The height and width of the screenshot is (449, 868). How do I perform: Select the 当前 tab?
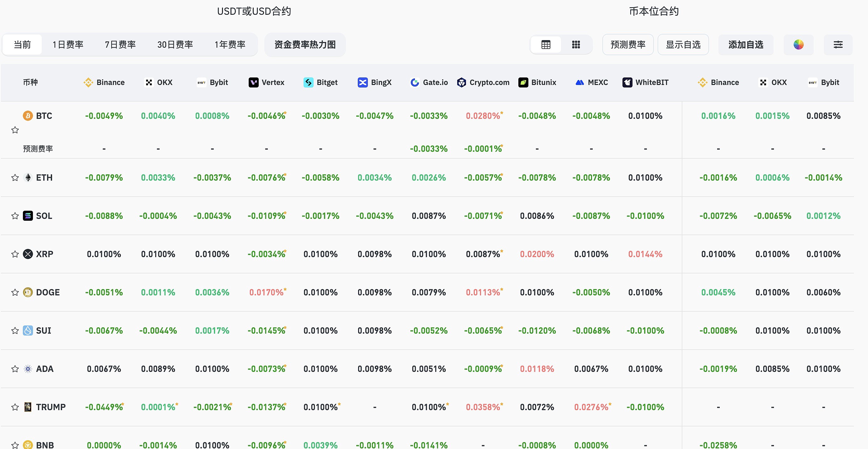pos(22,45)
